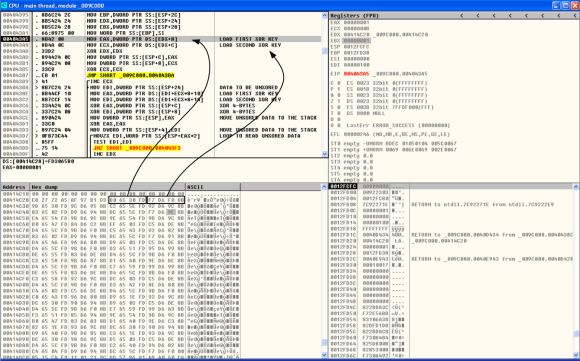Click the ESI register value

[x=357, y=59]
